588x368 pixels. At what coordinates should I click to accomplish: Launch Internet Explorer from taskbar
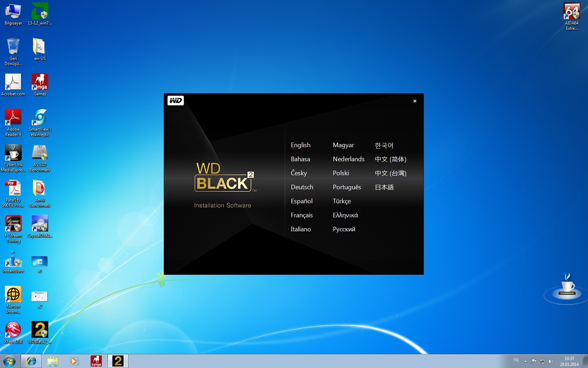[31, 361]
